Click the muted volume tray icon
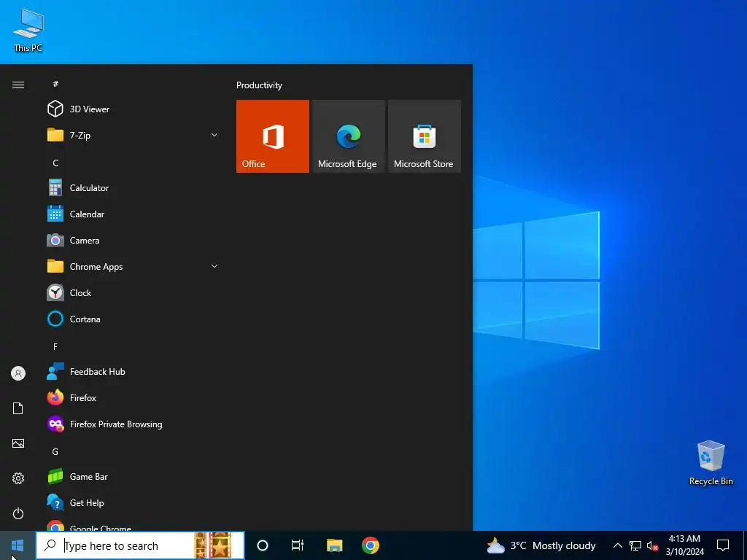The height and width of the screenshot is (560, 747). click(x=652, y=545)
